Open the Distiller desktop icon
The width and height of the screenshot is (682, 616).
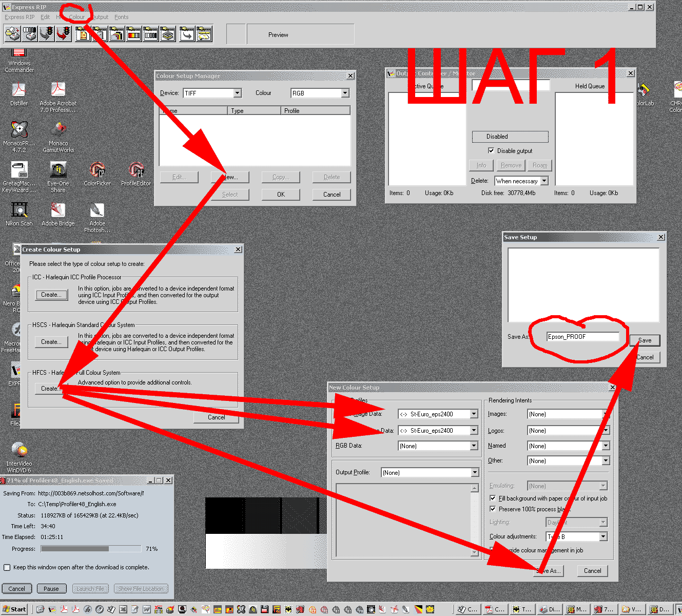point(19,94)
